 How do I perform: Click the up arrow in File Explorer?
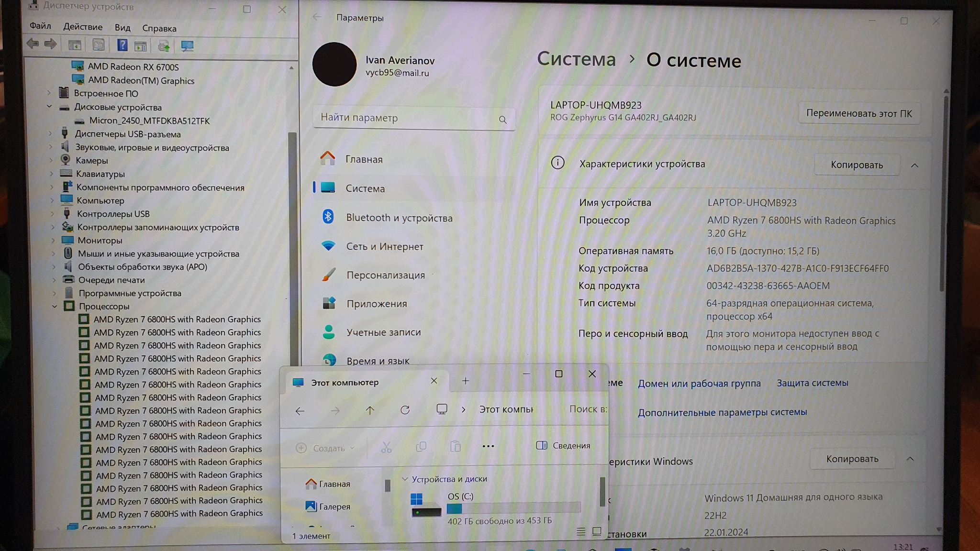pos(370,410)
